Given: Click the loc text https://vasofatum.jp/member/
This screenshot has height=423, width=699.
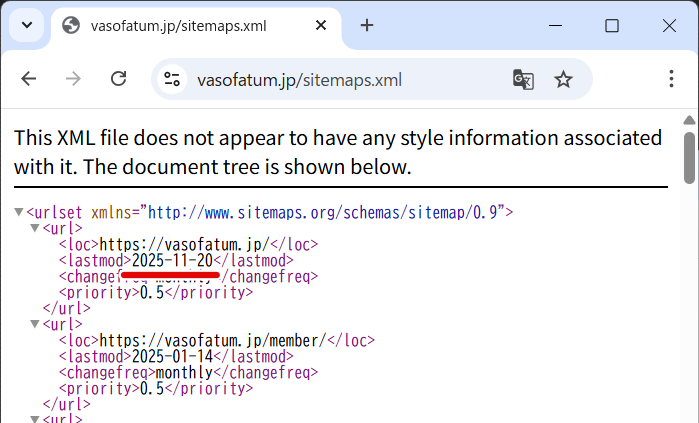Looking at the screenshot, I should [213, 341].
